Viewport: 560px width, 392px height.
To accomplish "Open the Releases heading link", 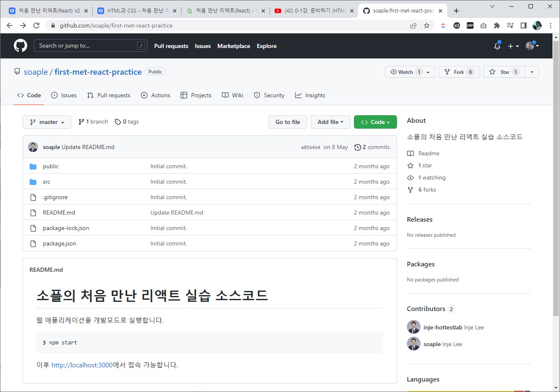I will coord(420,219).
